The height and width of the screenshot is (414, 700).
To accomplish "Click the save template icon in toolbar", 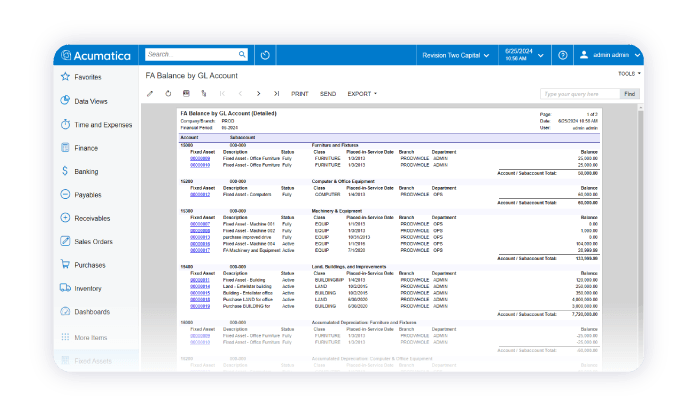I will coord(186,93).
